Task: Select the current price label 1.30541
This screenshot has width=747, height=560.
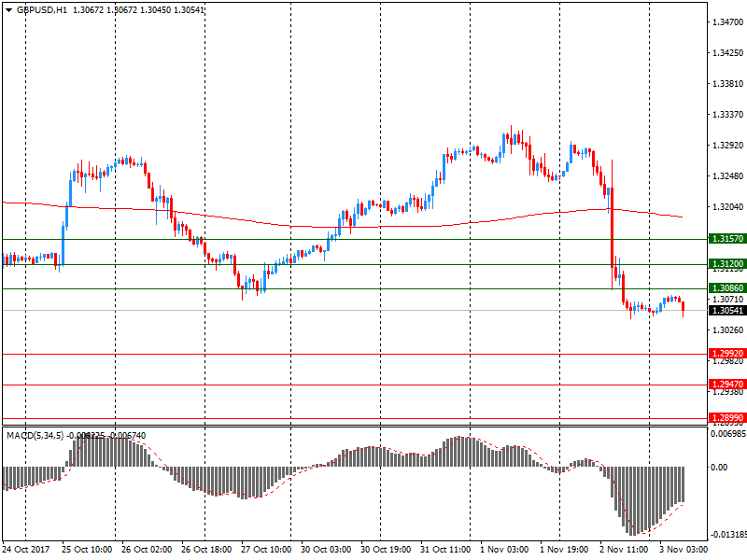Action: tap(727, 311)
